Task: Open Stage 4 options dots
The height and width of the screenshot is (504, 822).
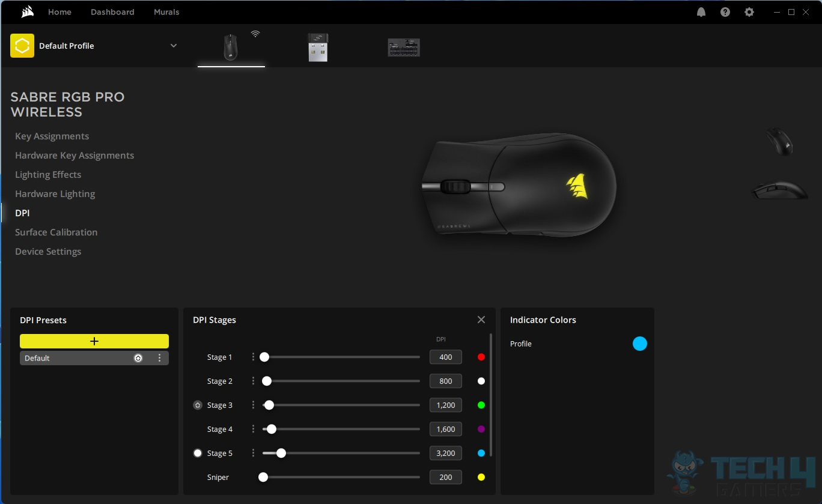Action: [x=253, y=429]
